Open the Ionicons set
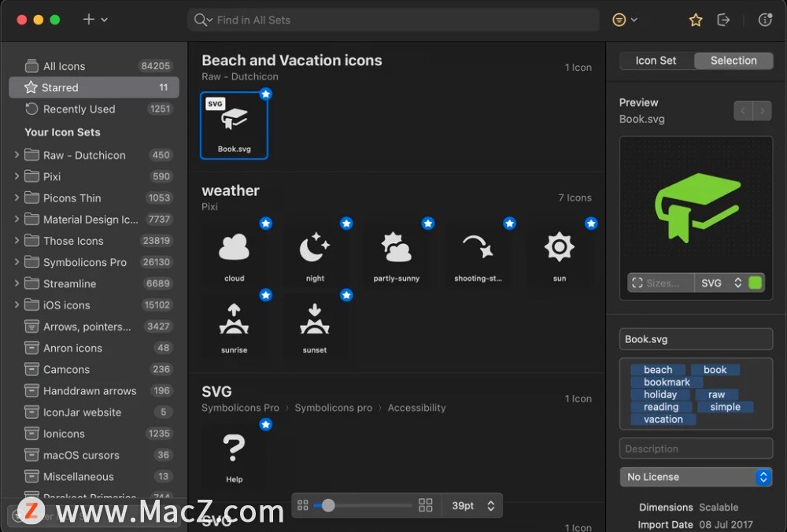This screenshot has height=532, width=787. (94, 434)
